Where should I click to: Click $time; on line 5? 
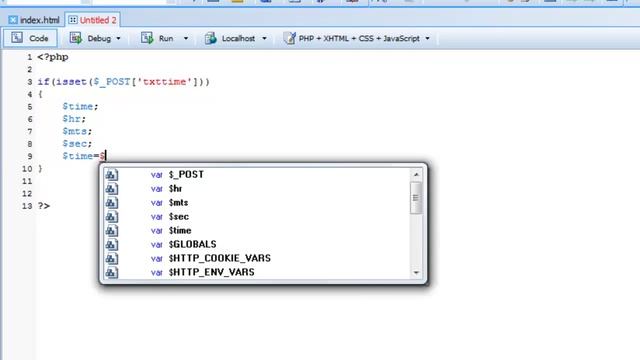[80, 107]
